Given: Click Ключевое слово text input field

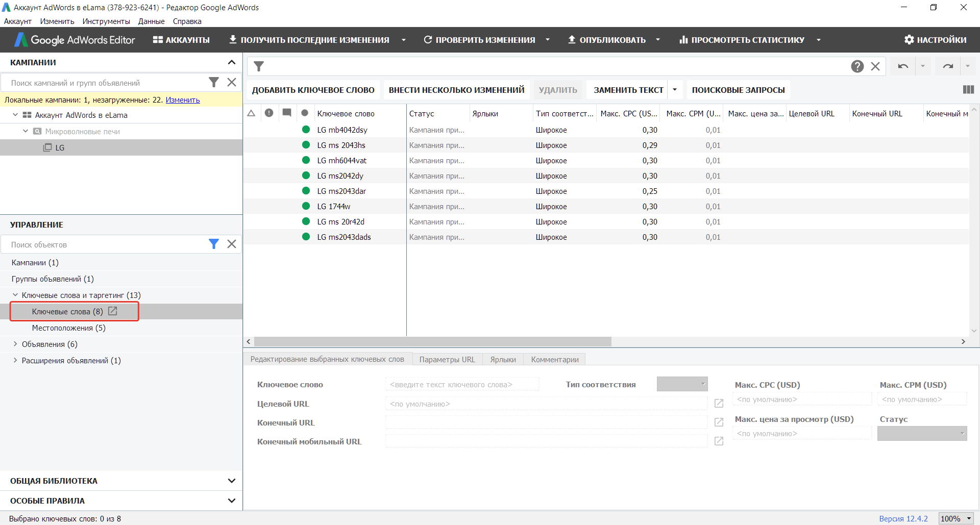Looking at the screenshot, I should 462,384.
